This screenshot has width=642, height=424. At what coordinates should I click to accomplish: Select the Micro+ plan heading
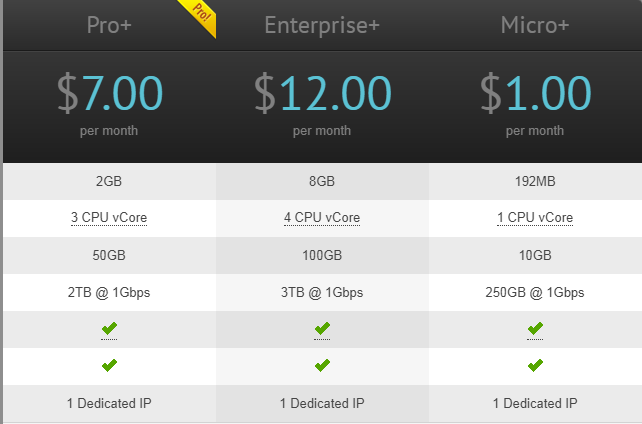(x=535, y=25)
